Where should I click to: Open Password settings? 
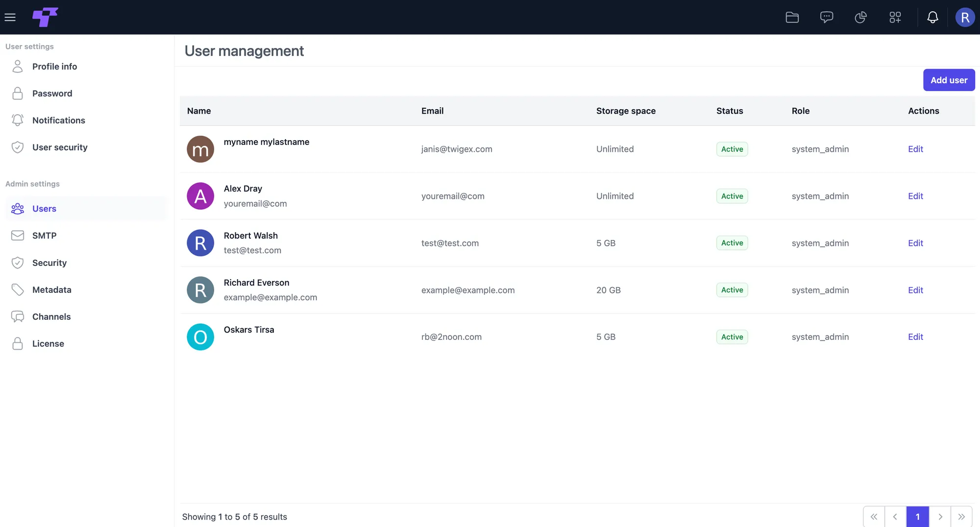click(x=86, y=94)
